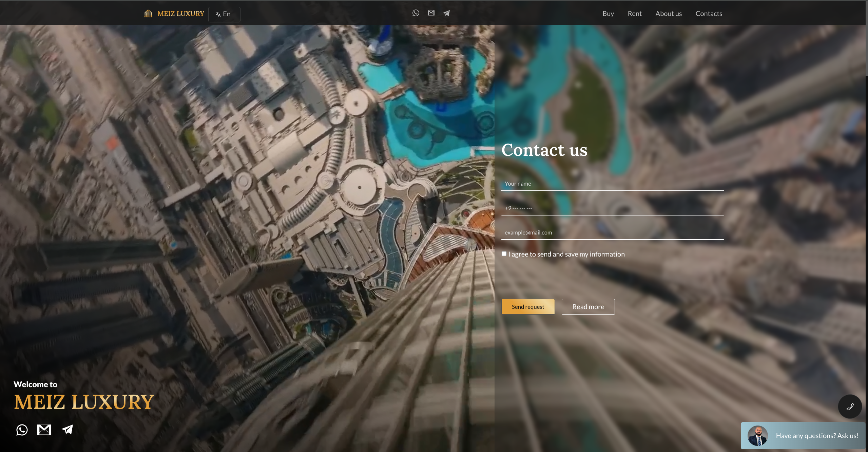Click the 'I agree to send and save my information' label
The height and width of the screenshot is (452, 868).
coord(566,254)
